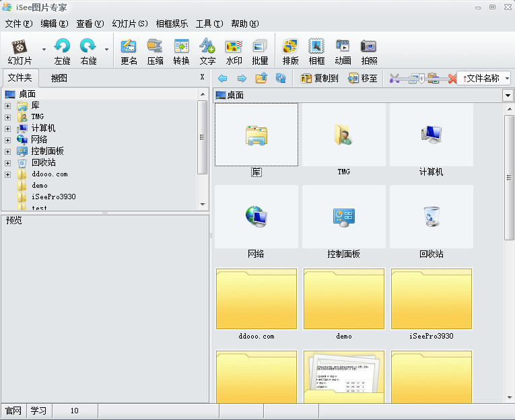Click the red X delete icon
Viewport: 515px width, 420px height.
(452, 79)
